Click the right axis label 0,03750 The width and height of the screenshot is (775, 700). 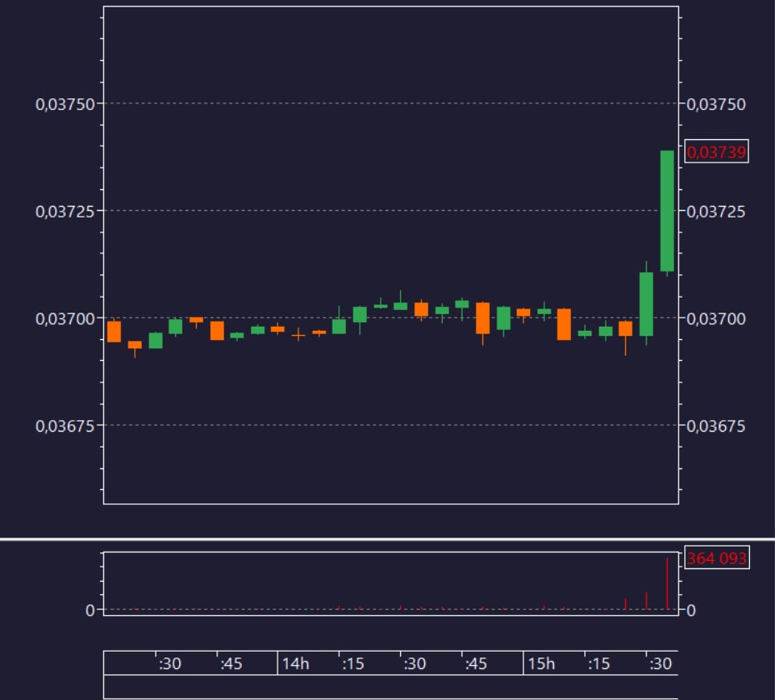tap(716, 104)
